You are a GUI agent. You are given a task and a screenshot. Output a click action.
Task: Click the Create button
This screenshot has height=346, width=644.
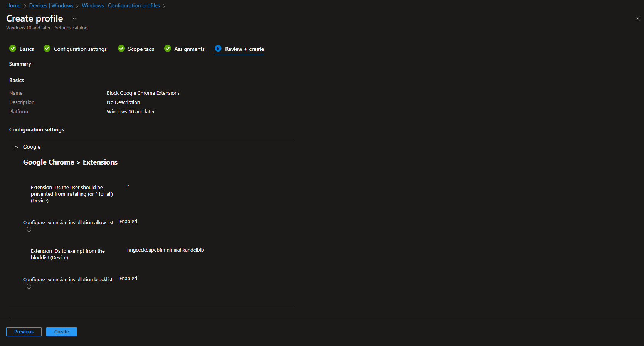tap(62, 332)
